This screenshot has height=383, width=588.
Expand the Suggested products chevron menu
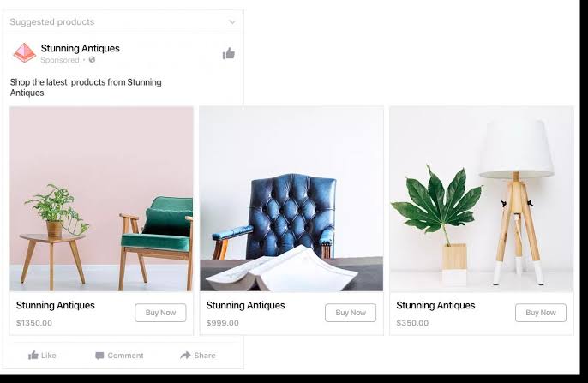point(232,22)
